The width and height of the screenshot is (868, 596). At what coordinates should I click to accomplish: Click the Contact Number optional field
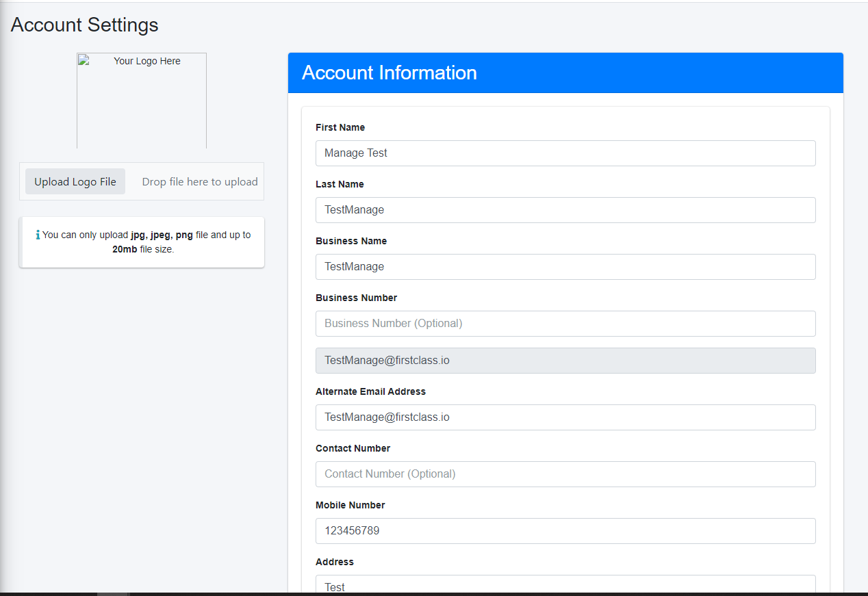tap(565, 474)
